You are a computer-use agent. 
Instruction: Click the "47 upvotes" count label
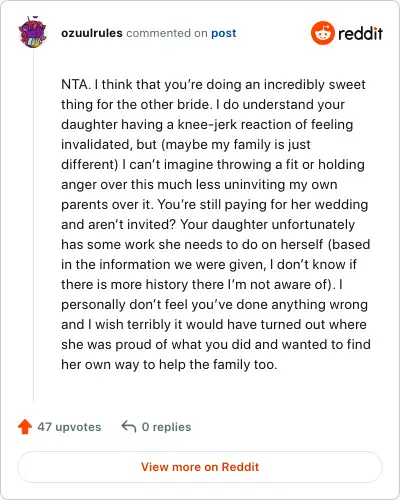pos(69,427)
